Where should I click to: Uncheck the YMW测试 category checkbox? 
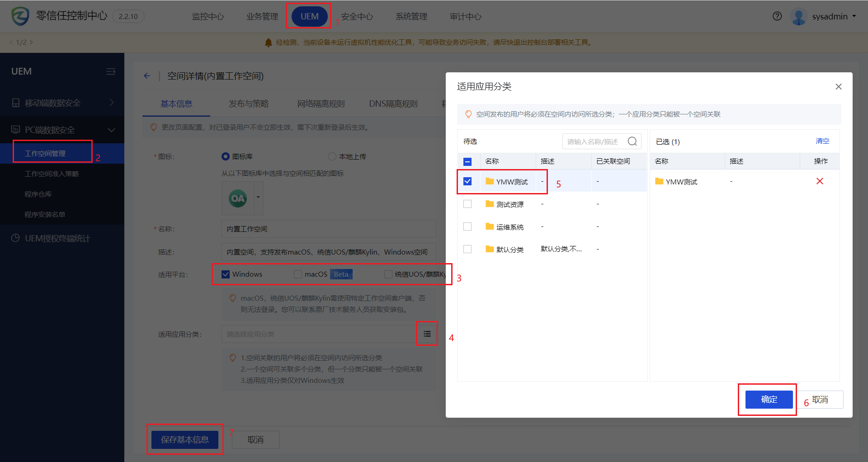point(467,181)
